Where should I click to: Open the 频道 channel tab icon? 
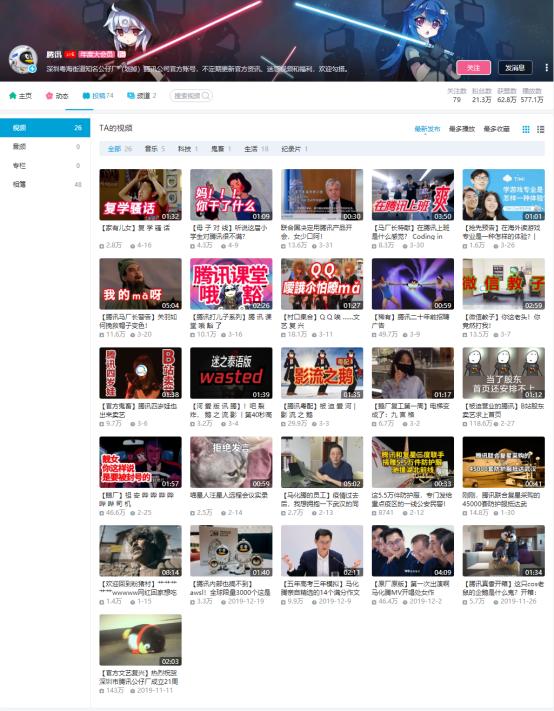click(x=131, y=96)
